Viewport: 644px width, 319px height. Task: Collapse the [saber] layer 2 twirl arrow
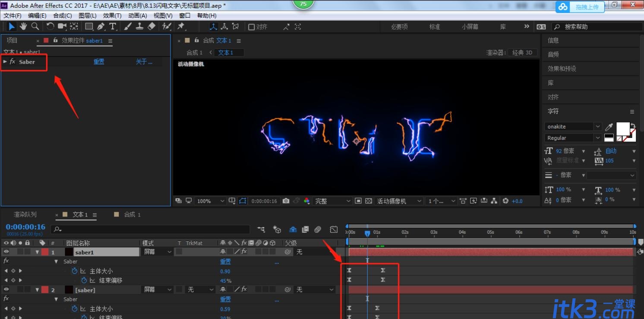[x=37, y=290]
